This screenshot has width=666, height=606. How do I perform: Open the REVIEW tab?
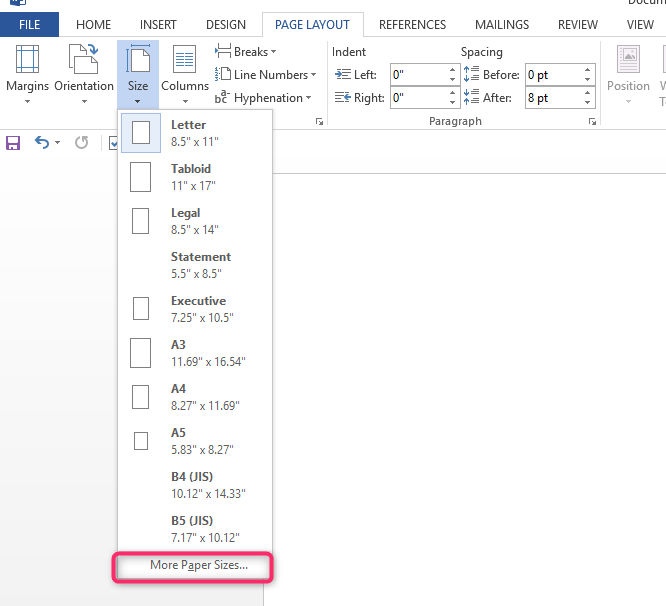(x=578, y=25)
